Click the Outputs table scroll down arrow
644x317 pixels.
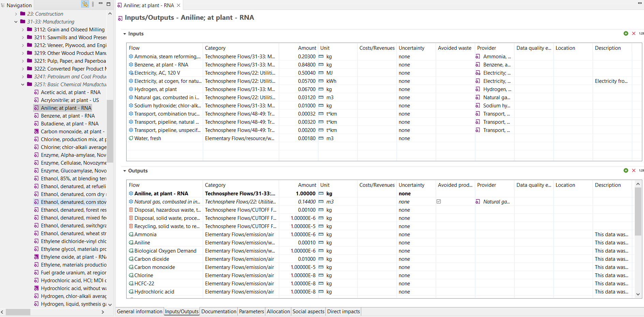638,295
